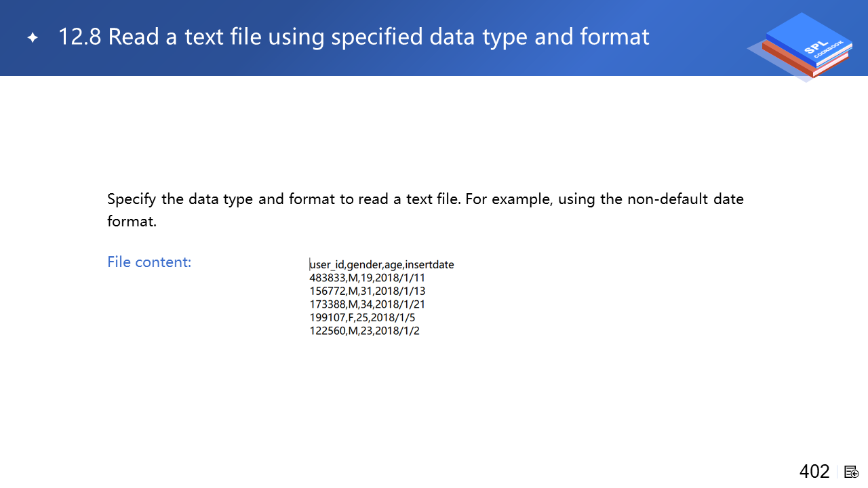Select the data row starting with 173388
Screen dimensions: 868x488
click(367, 304)
